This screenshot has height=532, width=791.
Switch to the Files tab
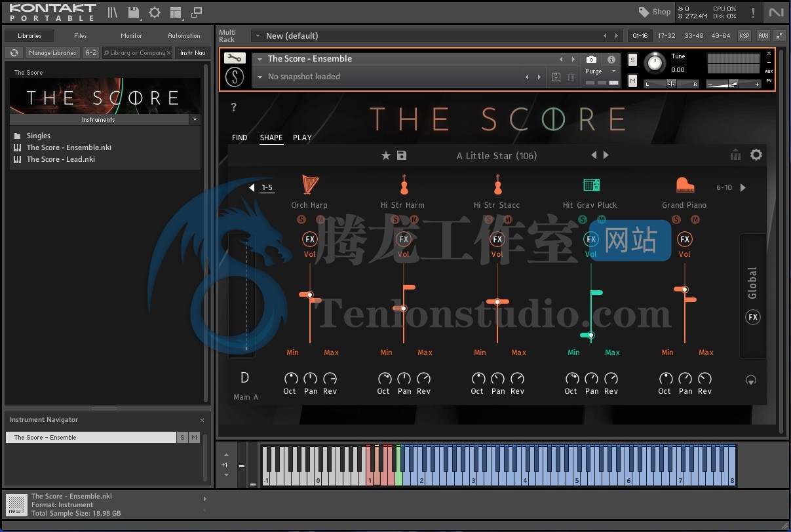tap(81, 36)
